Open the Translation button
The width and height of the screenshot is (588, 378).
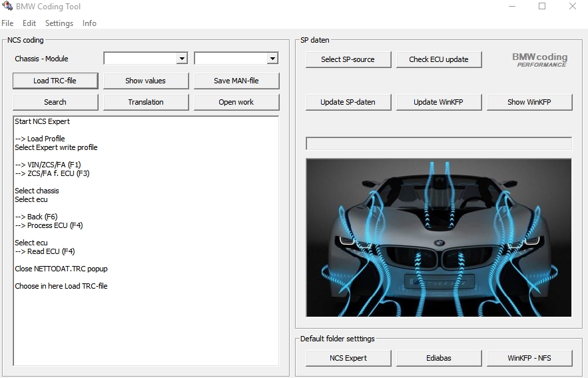coord(146,102)
